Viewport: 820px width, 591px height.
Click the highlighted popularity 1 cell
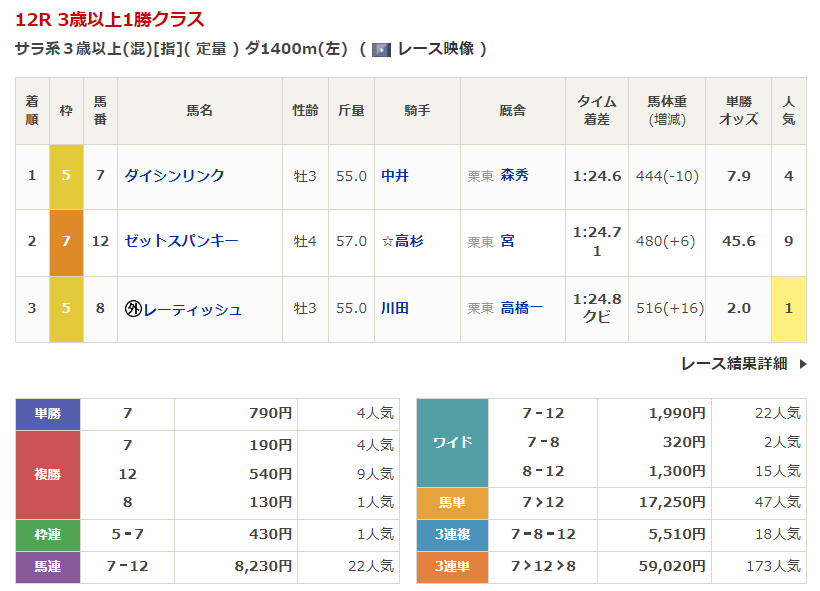pos(789,310)
